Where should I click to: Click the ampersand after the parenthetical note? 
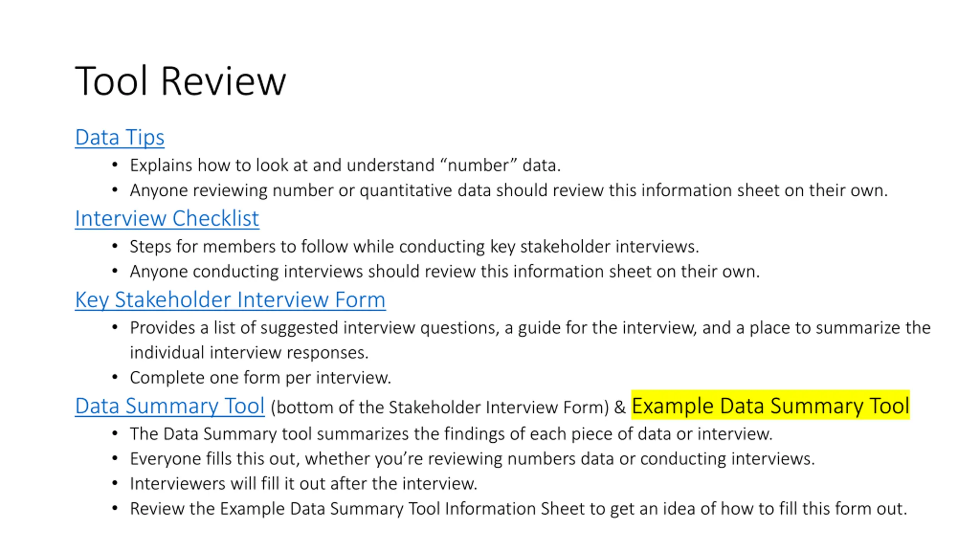coord(620,407)
